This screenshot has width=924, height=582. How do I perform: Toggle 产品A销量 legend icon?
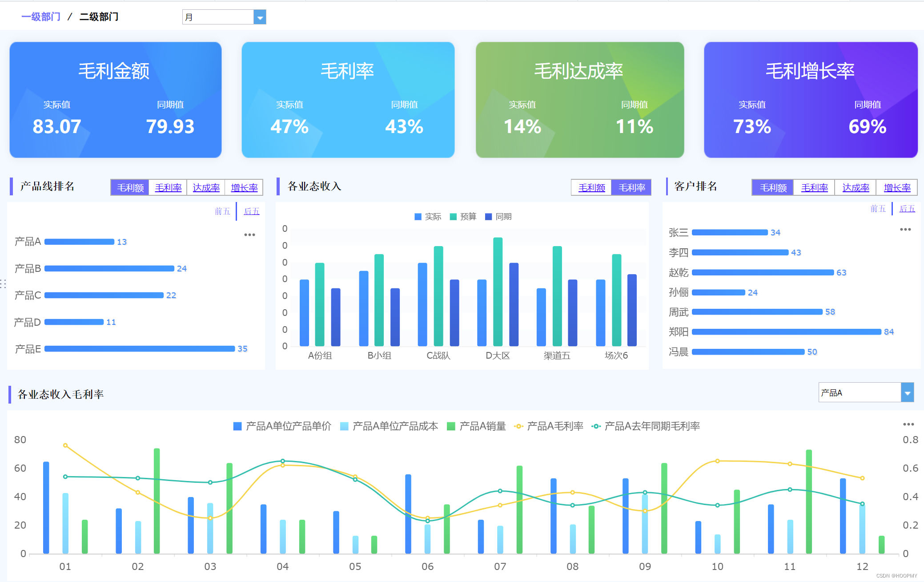pos(451,426)
